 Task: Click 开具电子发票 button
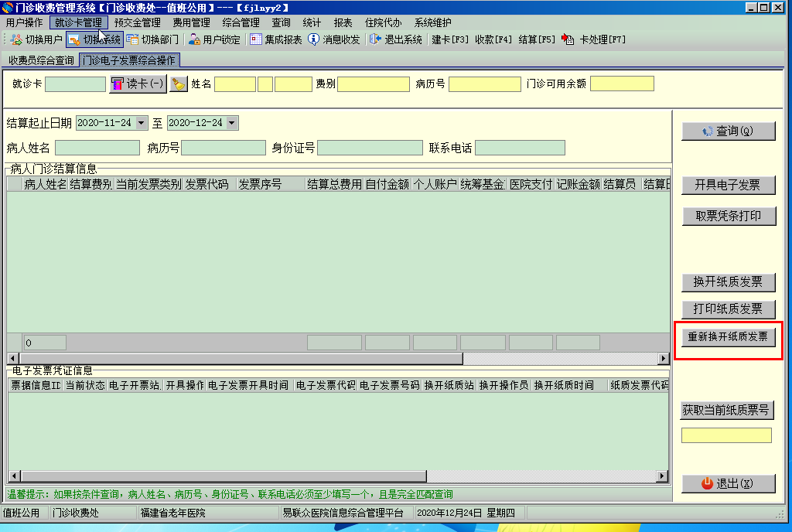point(728,186)
